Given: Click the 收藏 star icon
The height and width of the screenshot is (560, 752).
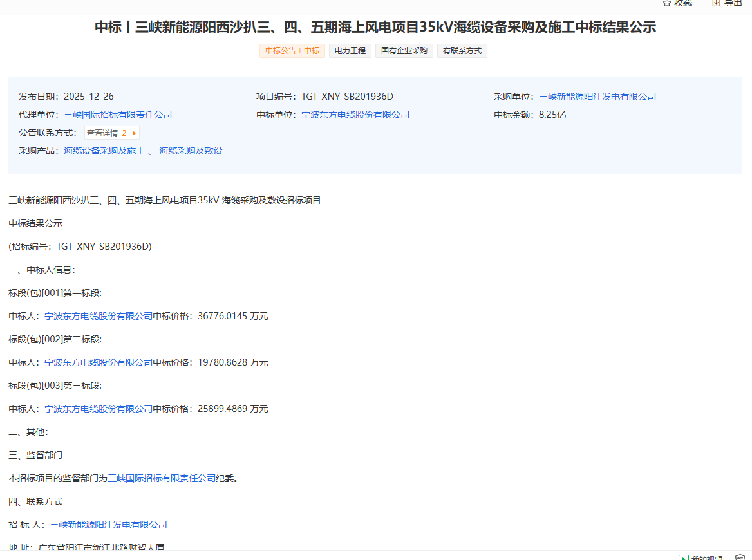Looking at the screenshot, I should coord(666,3).
